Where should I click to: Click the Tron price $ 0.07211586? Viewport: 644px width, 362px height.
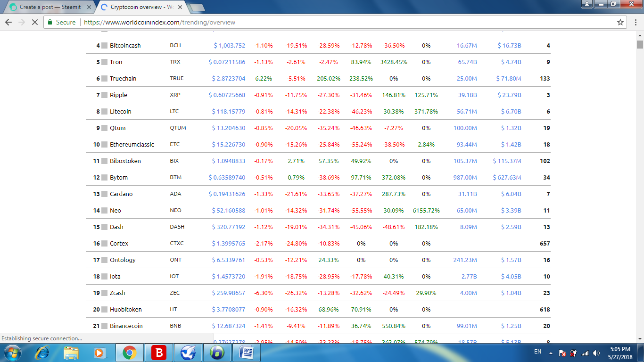pyautogui.click(x=227, y=62)
